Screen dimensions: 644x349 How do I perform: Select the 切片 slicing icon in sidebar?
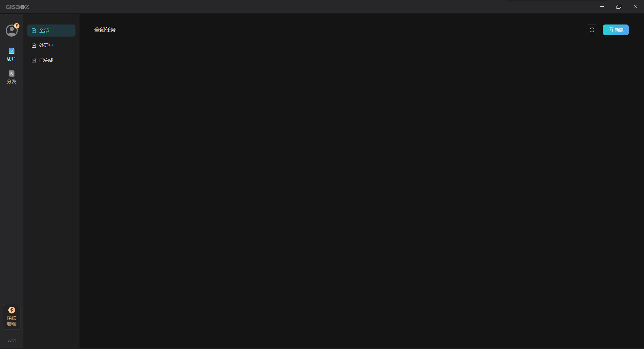coord(12,51)
